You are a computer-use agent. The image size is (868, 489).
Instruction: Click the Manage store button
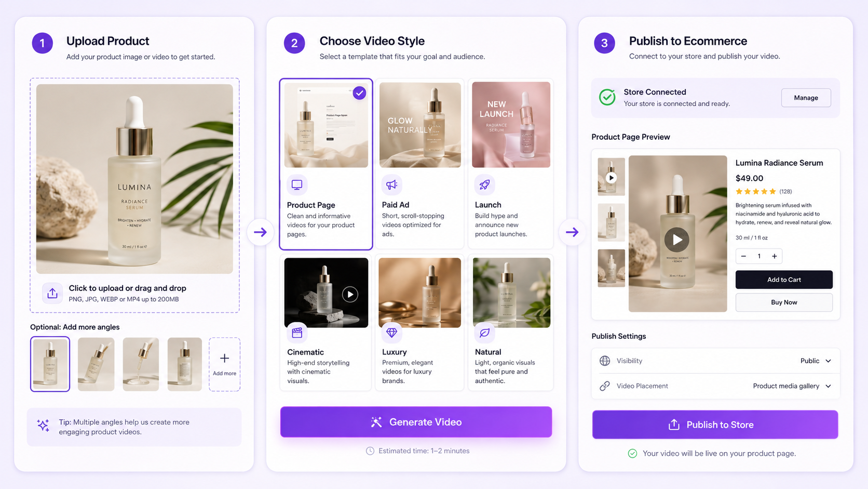tap(806, 98)
